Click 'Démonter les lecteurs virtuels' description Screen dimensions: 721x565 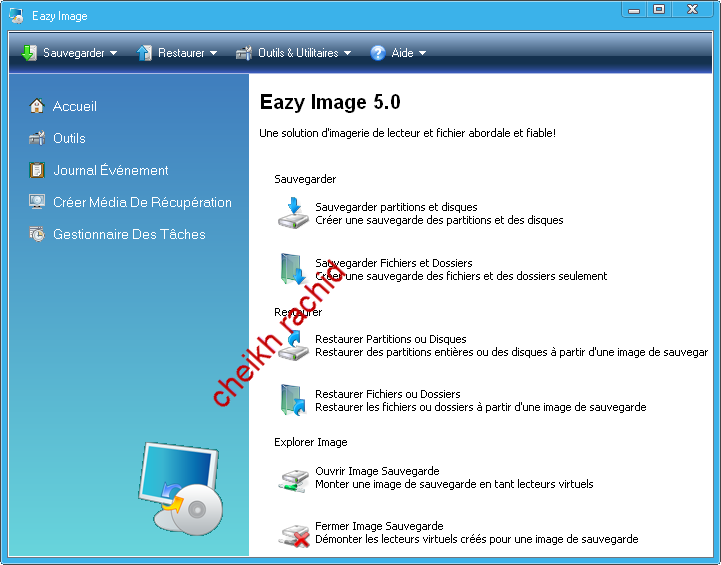[476, 539]
